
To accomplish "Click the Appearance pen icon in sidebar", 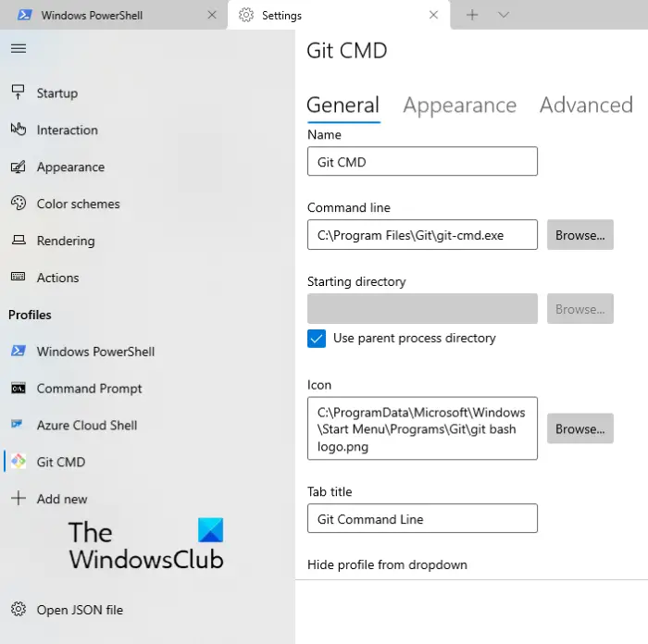I will point(19,167).
